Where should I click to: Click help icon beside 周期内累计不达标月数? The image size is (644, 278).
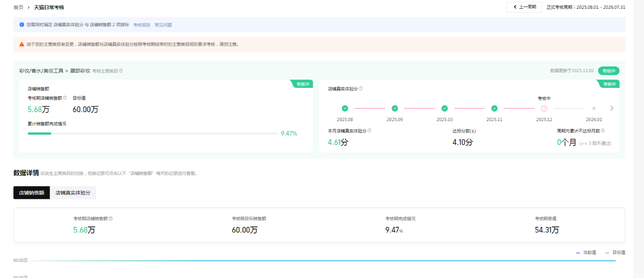click(603, 131)
